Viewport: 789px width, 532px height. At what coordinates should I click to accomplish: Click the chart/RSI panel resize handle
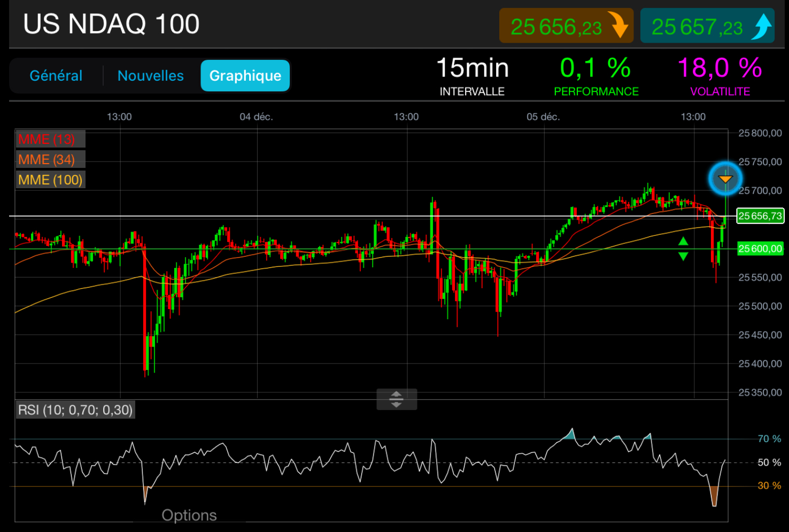(397, 399)
